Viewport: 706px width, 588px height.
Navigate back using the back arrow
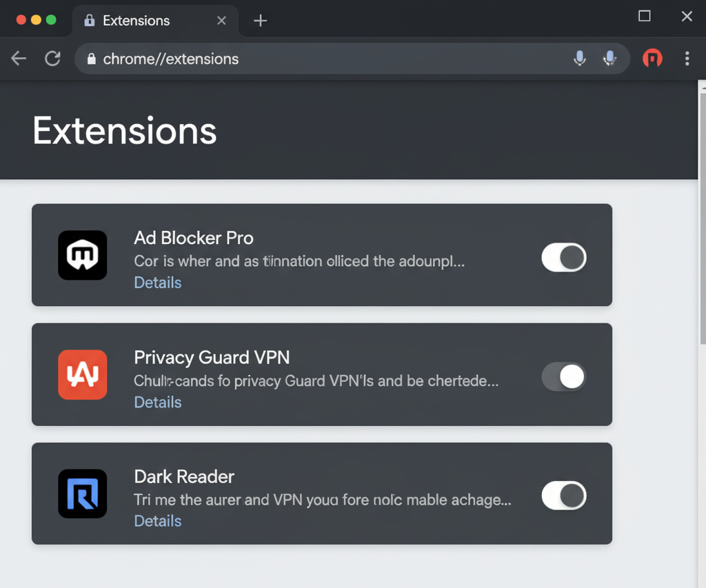[18, 59]
